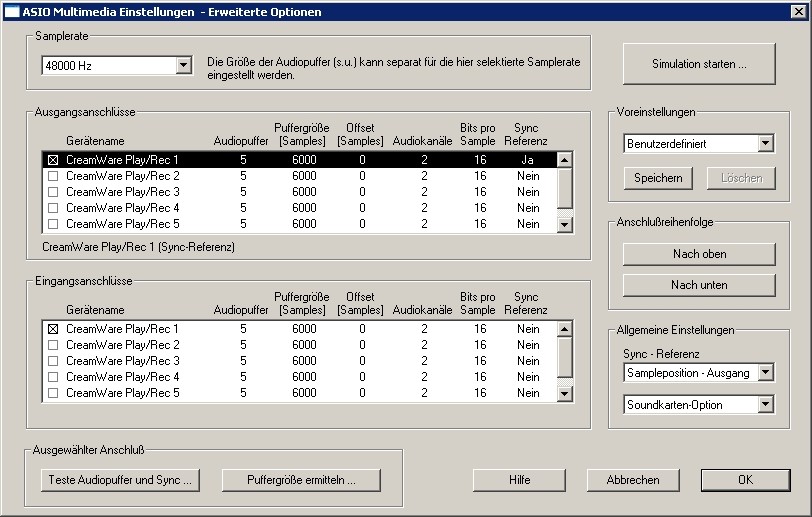Check CreamWare Play/Rec 5 in Eingangsanschlüsse
This screenshot has height=517, width=812.
coord(53,393)
